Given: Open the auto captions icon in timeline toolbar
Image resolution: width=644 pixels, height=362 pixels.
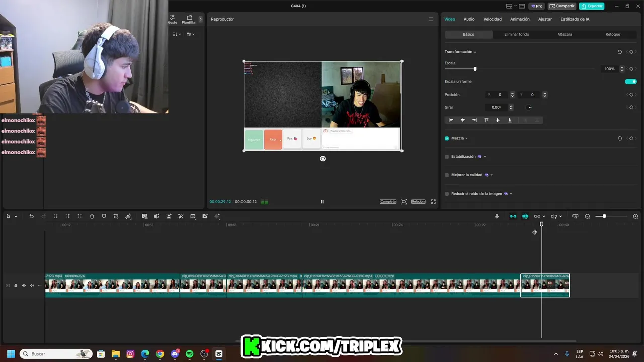Looking at the screenshot, I should coord(144,216).
